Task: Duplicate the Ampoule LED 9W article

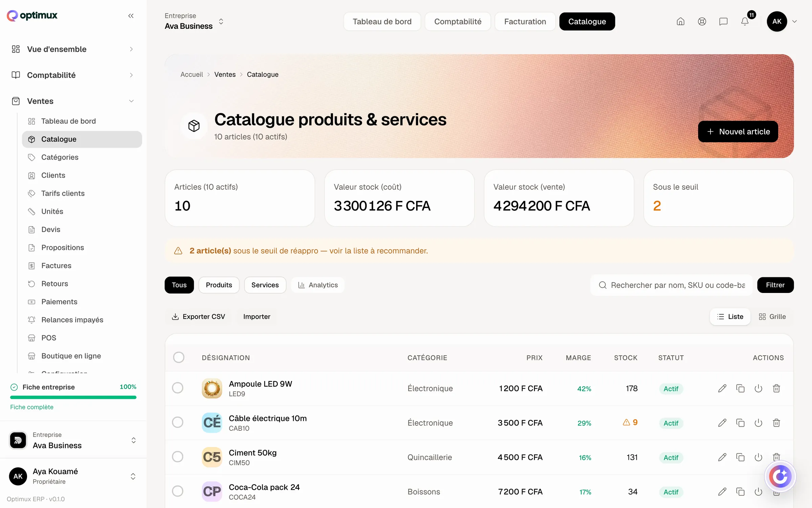Action: (740, 388)
